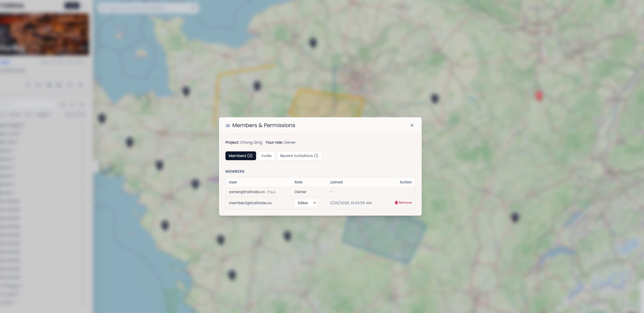Click the member2@trailnote.co email
Screen dimensions: 644x313
250,203
